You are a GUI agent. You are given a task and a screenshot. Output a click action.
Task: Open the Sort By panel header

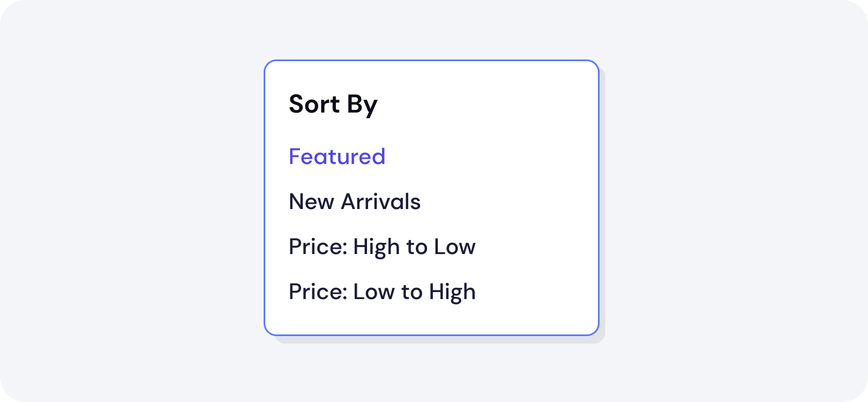tap(333, 104)
